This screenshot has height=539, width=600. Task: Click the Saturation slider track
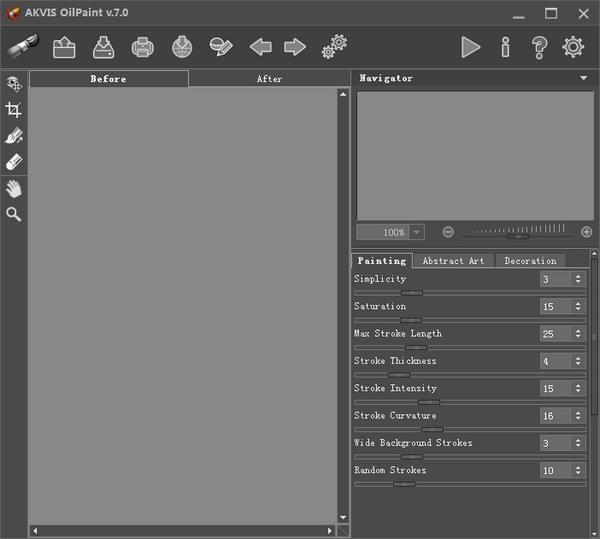(x=470, y=320)
